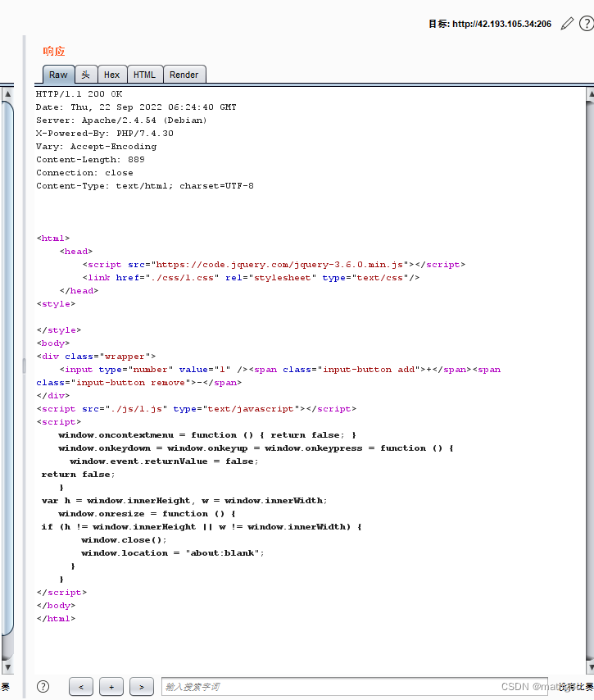
Task: Open help via top-right question mark icon
Action: pyautogui.click(x=587, y=24)
